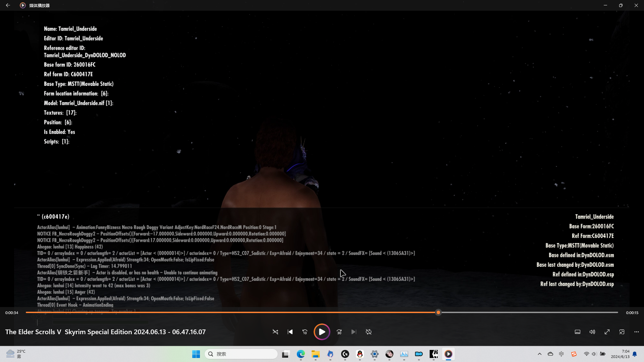This screenshot has width=644, height=362.
Task: Open the blue-haired character app on taskbar
Action: pos(330,354)
